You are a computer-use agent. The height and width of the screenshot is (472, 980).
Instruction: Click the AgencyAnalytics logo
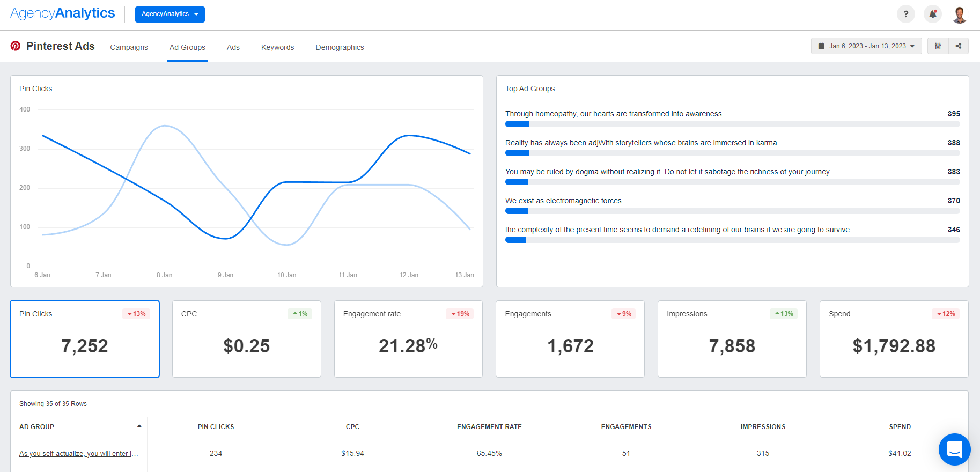63,13
